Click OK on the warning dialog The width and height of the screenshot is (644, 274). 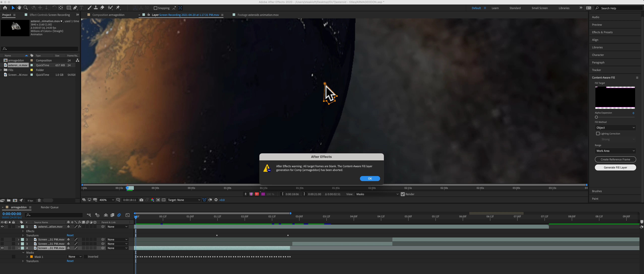click(x=370, y=179)
